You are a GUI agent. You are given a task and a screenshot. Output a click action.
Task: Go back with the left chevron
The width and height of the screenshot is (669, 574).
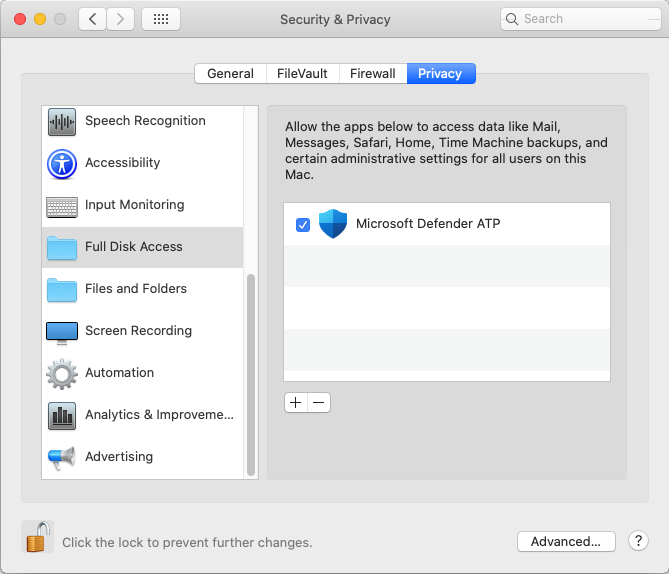[92, 19]
